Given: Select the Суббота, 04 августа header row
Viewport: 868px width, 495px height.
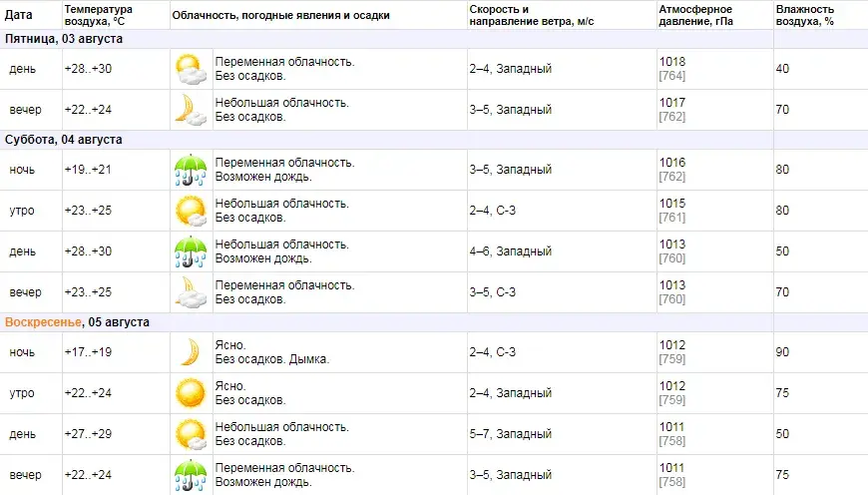Looking at the screenshot, I should 386,140.
